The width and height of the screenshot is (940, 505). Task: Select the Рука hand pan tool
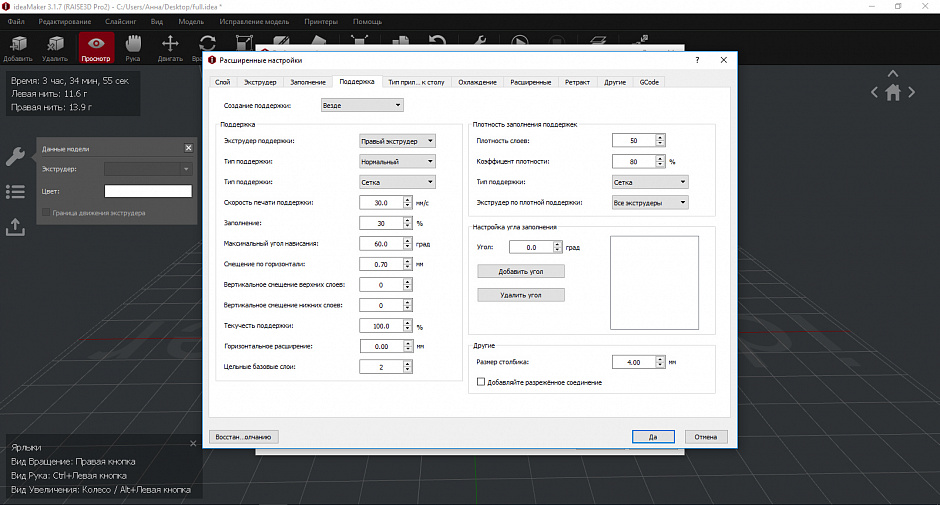coord(133,48)
